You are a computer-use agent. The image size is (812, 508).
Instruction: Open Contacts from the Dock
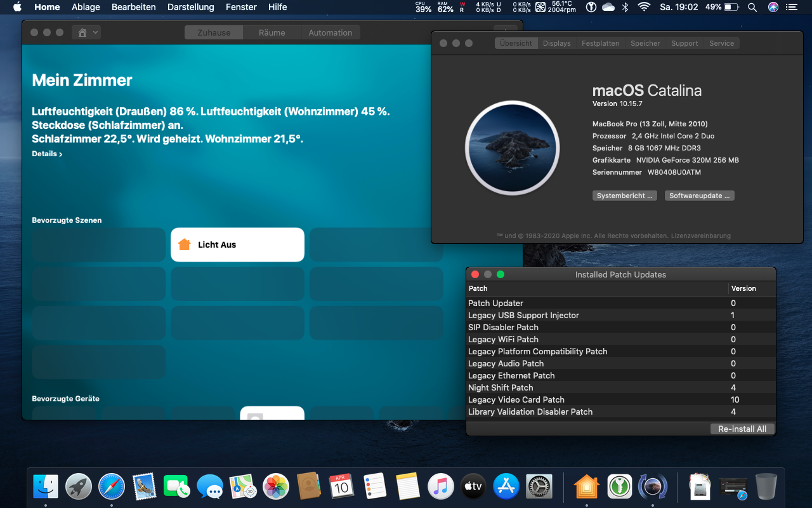[308, 487]
